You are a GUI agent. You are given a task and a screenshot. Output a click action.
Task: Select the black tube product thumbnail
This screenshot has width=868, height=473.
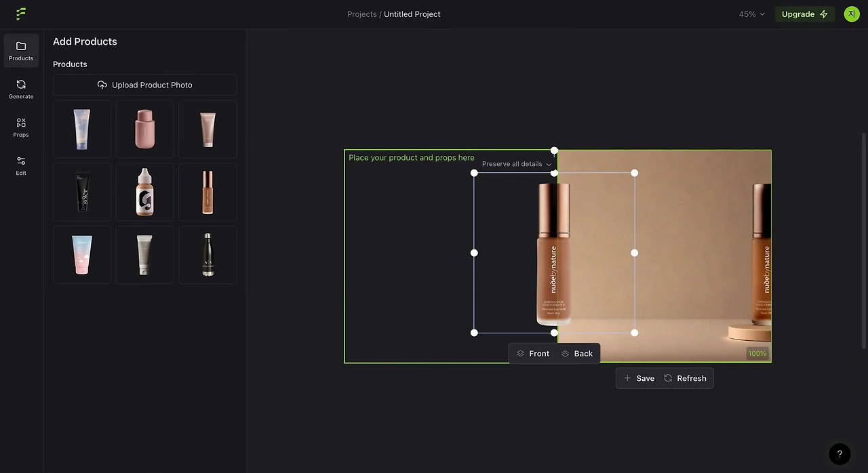click(x=82, y=192)
